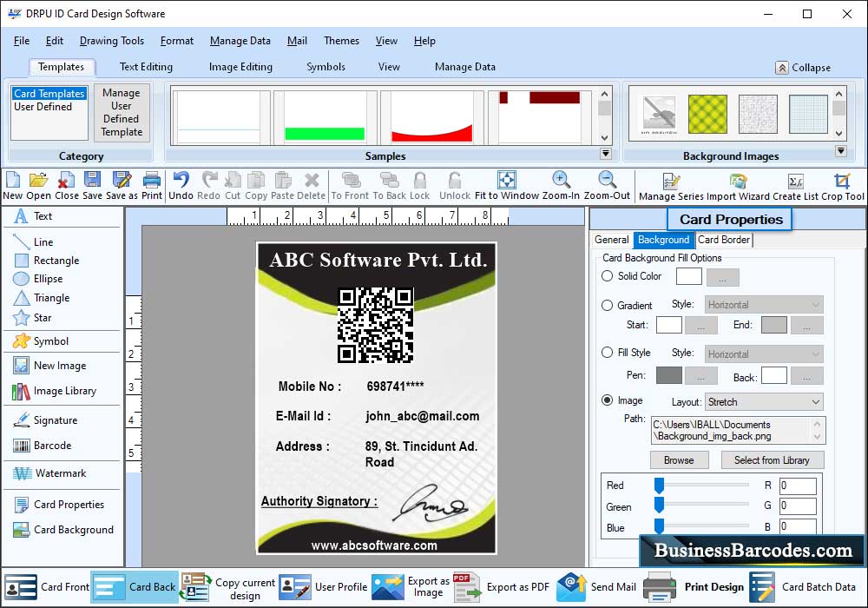868x608 pixels.
Task: Add a Watermark to card
Action: pyautogui.click(x=49, y=473)
